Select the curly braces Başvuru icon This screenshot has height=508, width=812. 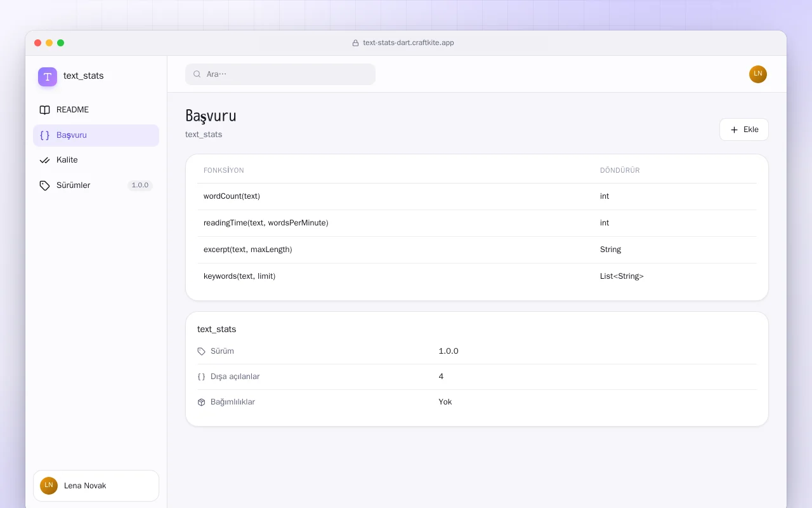[44, 135]
